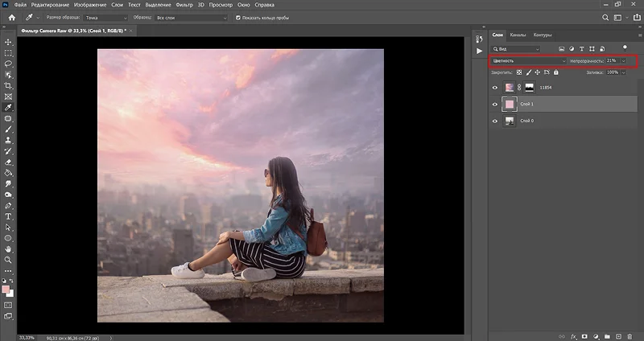Open the Редактирование menu

(50, 5)
